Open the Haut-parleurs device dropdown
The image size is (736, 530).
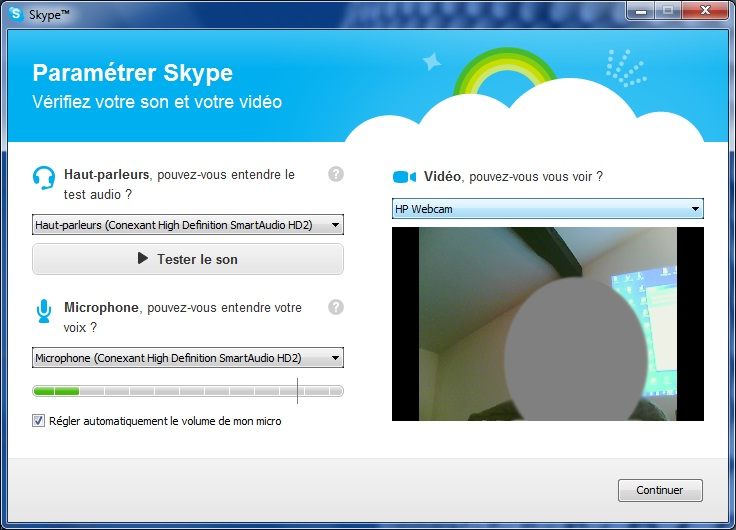pos(188,225)
